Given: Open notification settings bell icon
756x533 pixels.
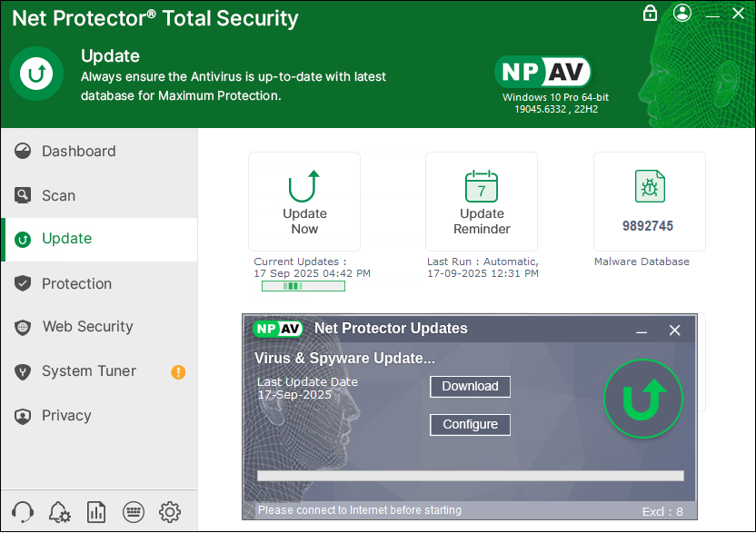Looking at the screenshot, I should point(60,512).
